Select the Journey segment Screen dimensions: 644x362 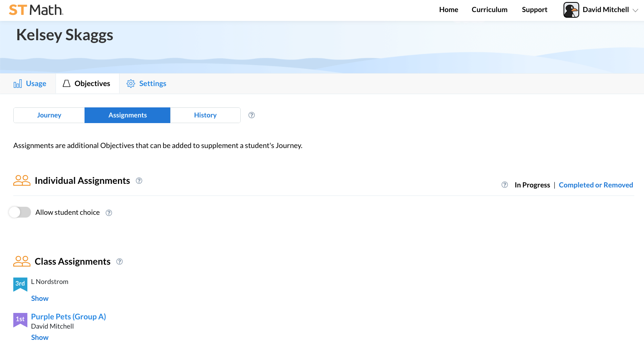coord(49,115)
